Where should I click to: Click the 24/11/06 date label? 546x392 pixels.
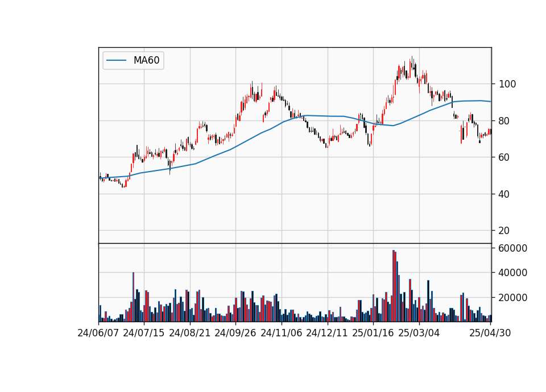[282, 333]
